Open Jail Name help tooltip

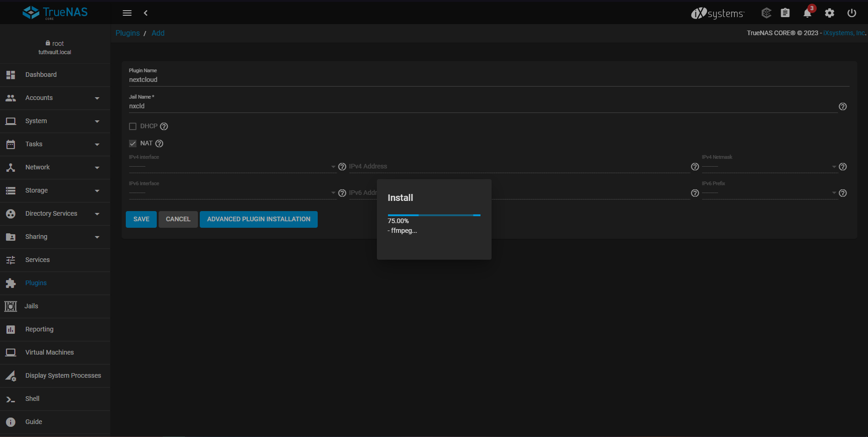(843, 106)
